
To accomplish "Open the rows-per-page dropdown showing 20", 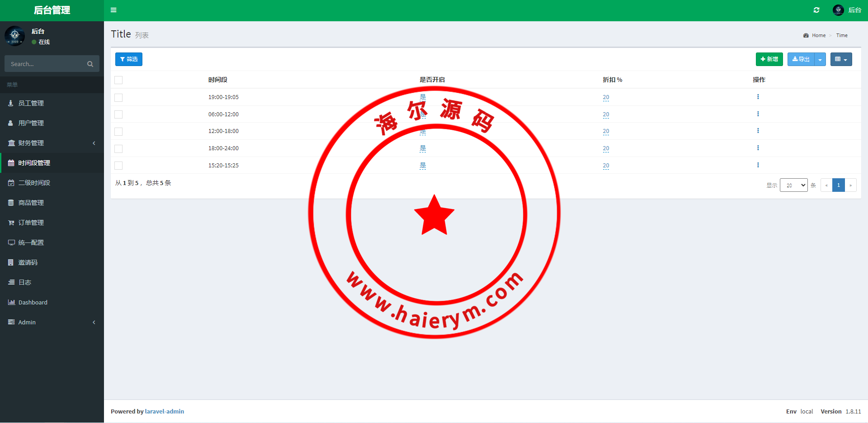I will coord(793,185).
